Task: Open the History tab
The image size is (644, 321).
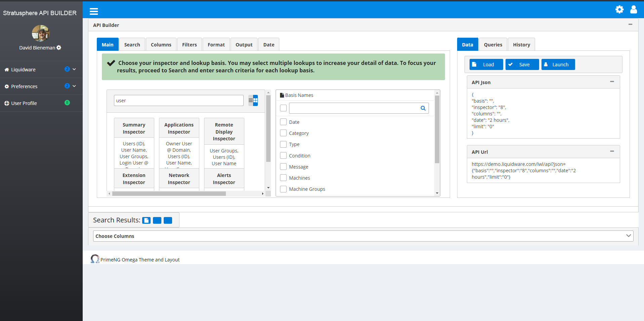Action: point(521,44)
